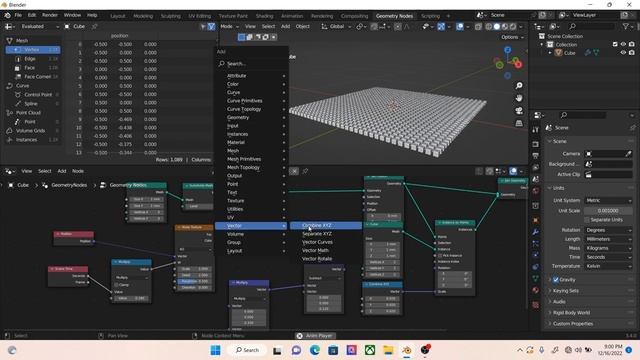Click the Options button in viewport
Image resolution: width=640 pixels, height=360 pixels.
(x=512, y=37)
